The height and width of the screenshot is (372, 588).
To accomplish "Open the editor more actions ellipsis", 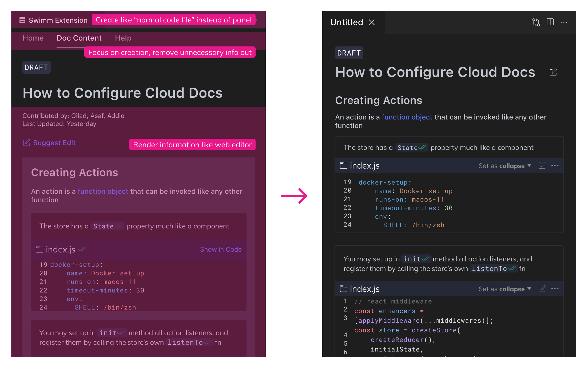I will click(x=564, y=22).
